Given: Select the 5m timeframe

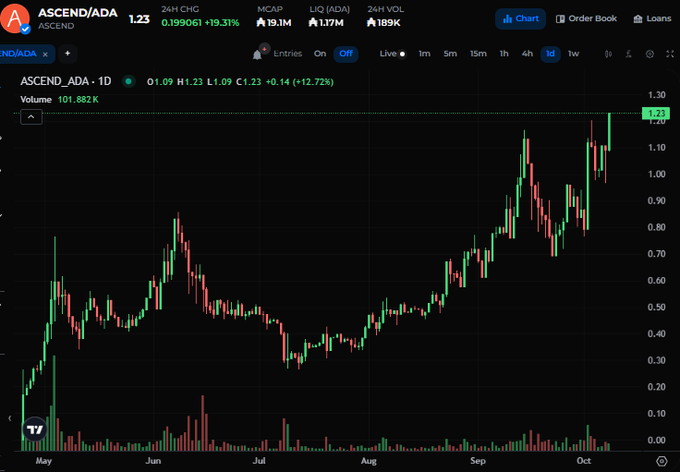Looking at the screenshot, I should tap(450, 54).
